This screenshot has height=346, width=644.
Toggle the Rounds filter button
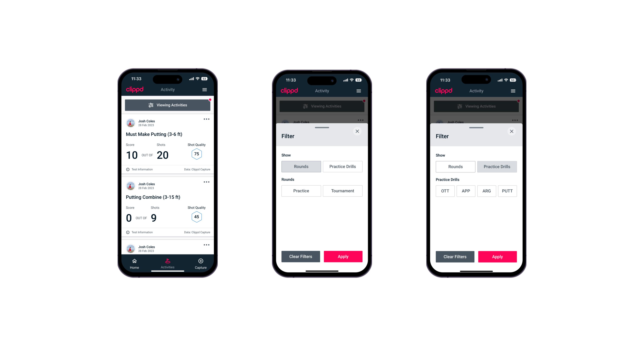click(301, 166)
